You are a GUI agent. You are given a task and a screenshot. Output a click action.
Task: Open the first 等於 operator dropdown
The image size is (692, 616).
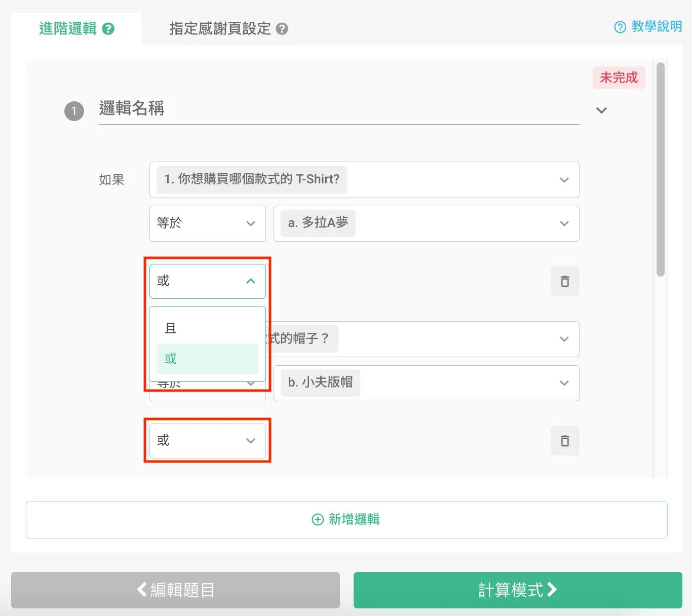[208, 223]
